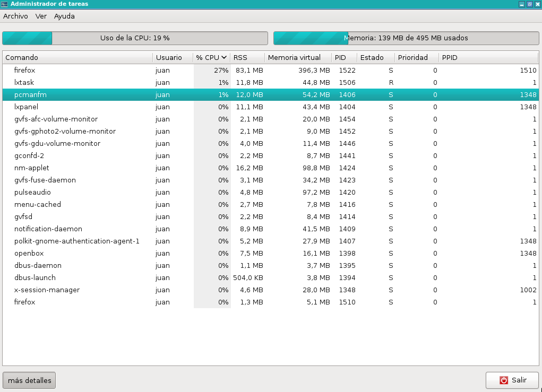542x392 pixels.
Task: Click the 83,1 MB RSS value
Action: click(x=249, y=71)
